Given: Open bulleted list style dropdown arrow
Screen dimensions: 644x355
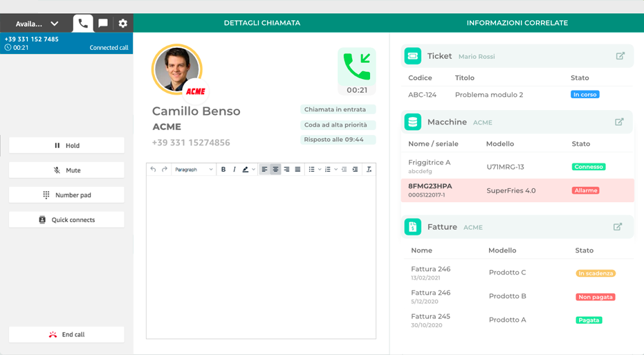Looking at the screenshot, I should (320, 170).
